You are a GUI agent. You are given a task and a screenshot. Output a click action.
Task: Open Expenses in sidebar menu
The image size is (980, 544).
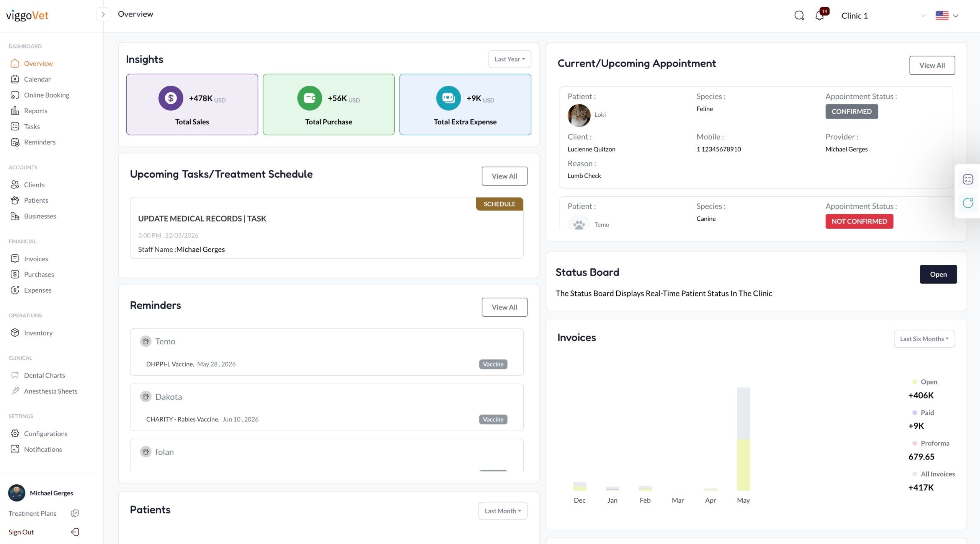(x=38, y=290)
